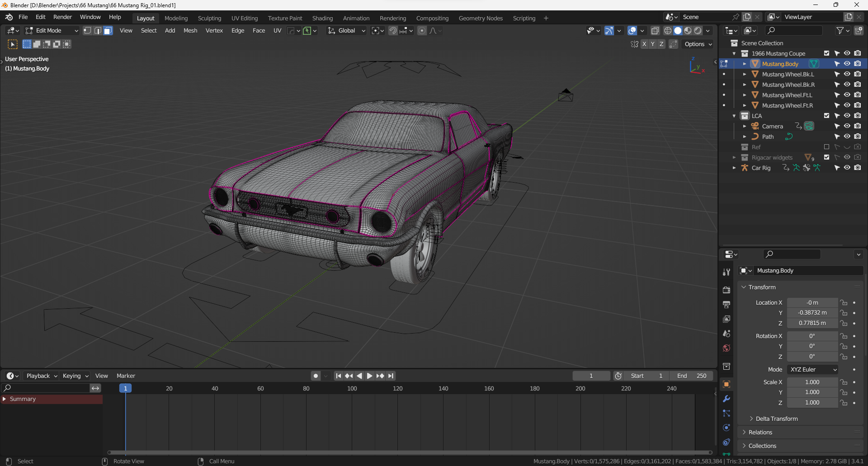Select edge select mode icon
The width and height of the screenshot is (868, 466).
[x=98, y=31]
